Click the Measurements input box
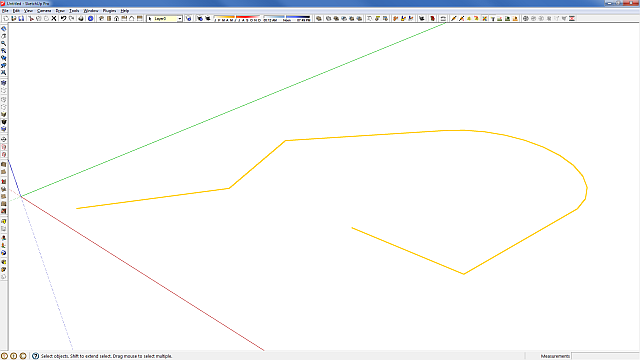The image size is (640, 360). (605, 356)
